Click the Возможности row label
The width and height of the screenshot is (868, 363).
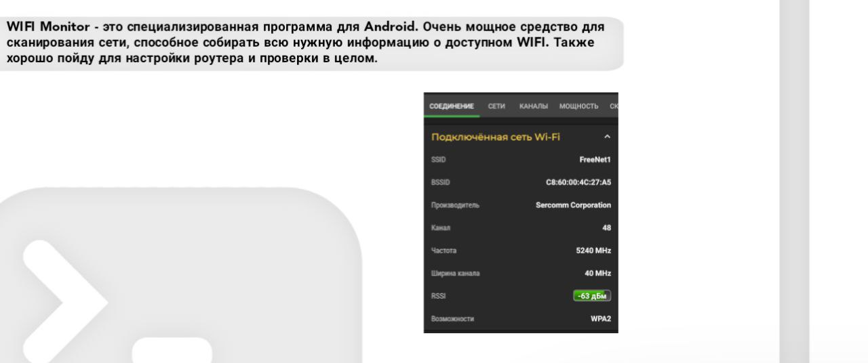click(452, 319)
